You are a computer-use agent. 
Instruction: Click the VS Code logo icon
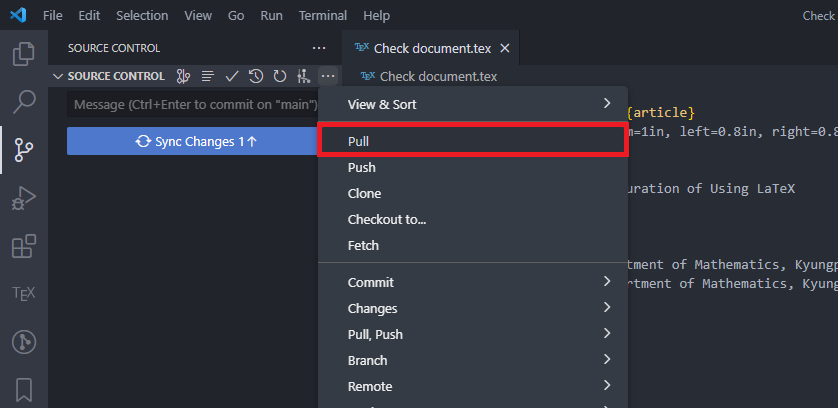click(x=18, y=16)
